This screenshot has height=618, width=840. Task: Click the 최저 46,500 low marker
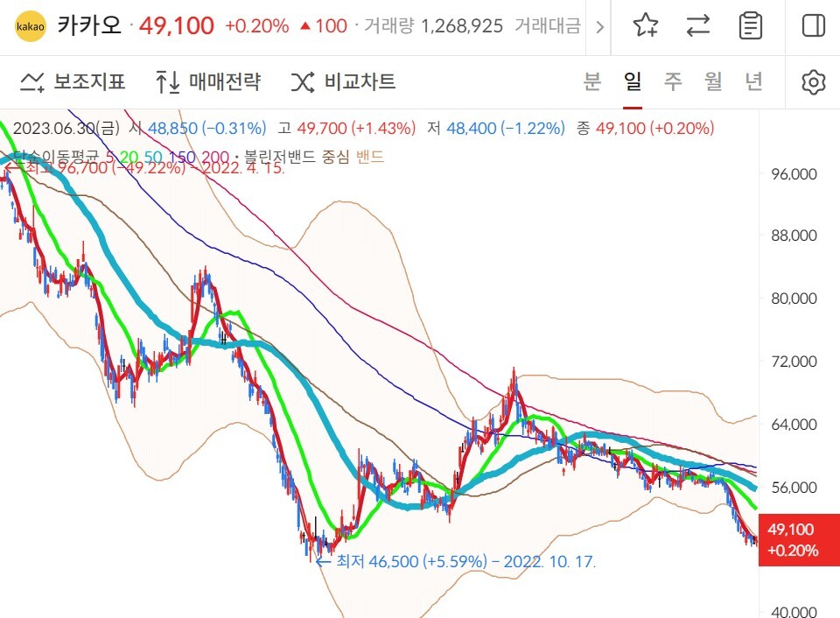tap(455, 562)
